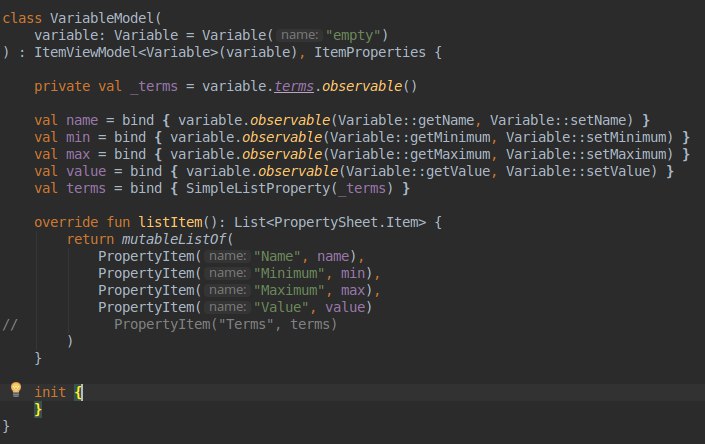Click the 'ItemProperties' interface name
The width and height of the screenshot is (705, 444).
370,52
